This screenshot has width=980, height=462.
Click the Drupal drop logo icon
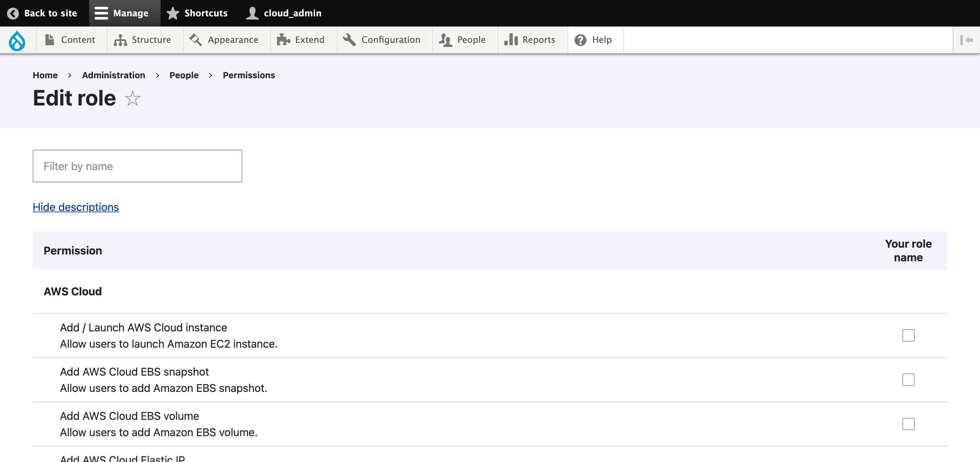[17, 40]
